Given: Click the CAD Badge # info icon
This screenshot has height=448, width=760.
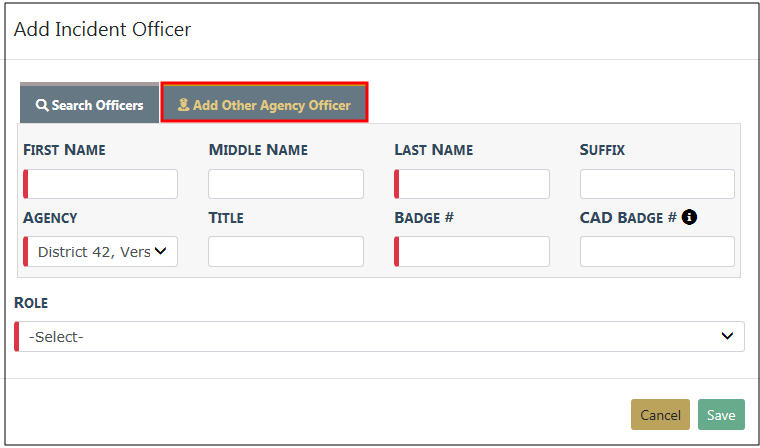Looking at the screenshot, I should (690, 217).
